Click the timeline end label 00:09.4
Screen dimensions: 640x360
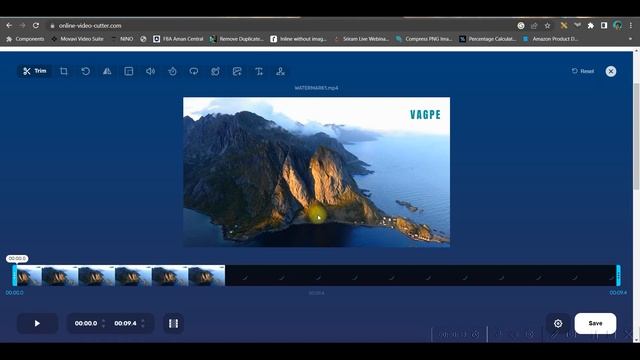coord(618,293)
